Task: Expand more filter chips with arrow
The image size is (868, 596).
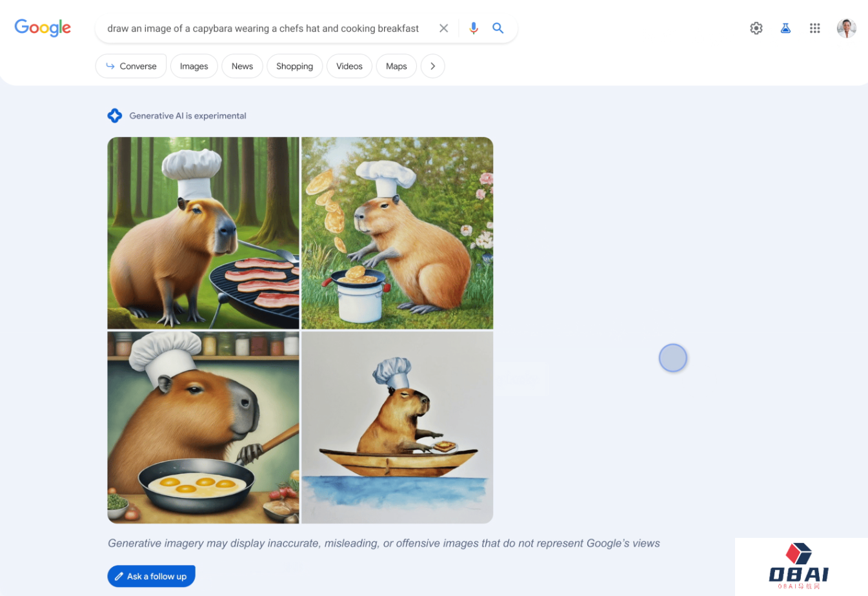Action: [432, 66]
